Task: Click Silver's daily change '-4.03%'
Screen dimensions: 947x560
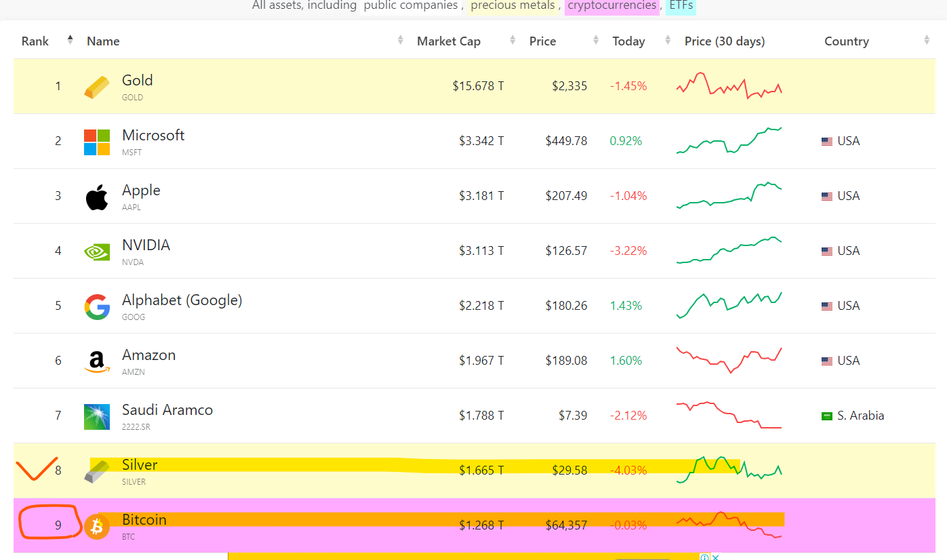Action: 628,471
